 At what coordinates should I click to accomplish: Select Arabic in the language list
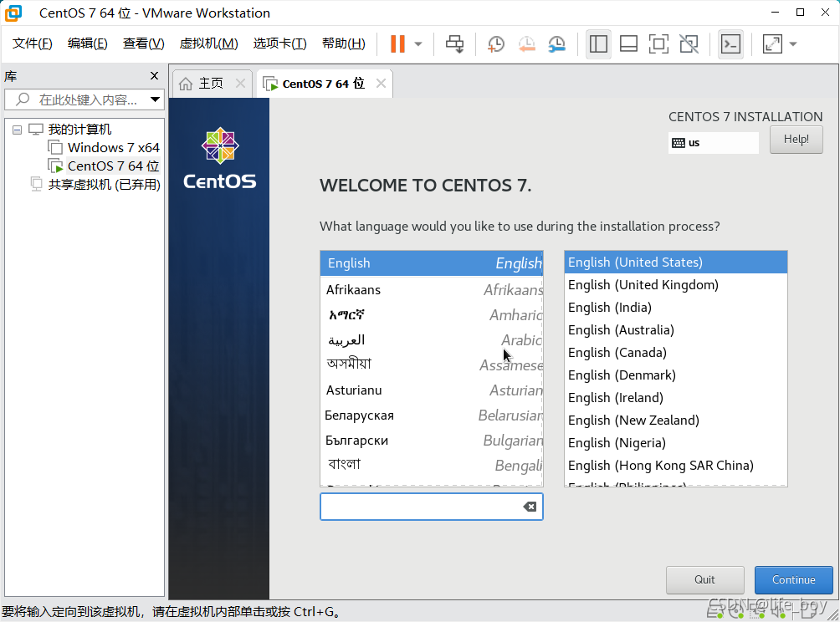(x=431, y=340)
